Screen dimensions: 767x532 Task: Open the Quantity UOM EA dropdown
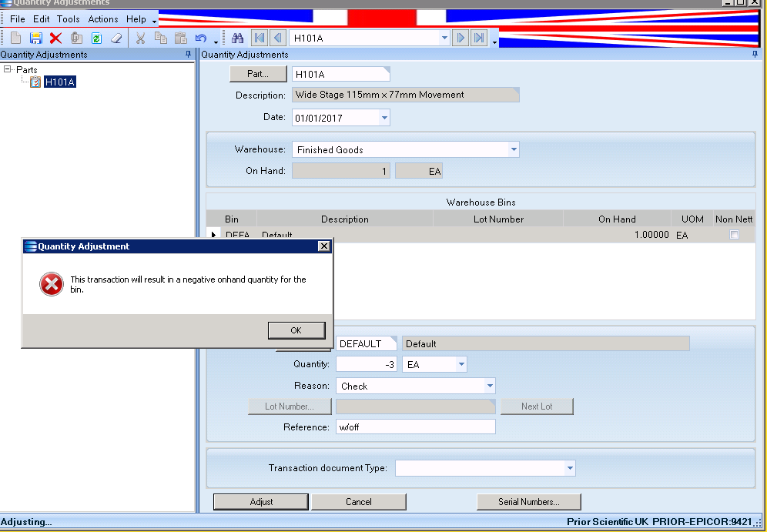click(461, 364)
